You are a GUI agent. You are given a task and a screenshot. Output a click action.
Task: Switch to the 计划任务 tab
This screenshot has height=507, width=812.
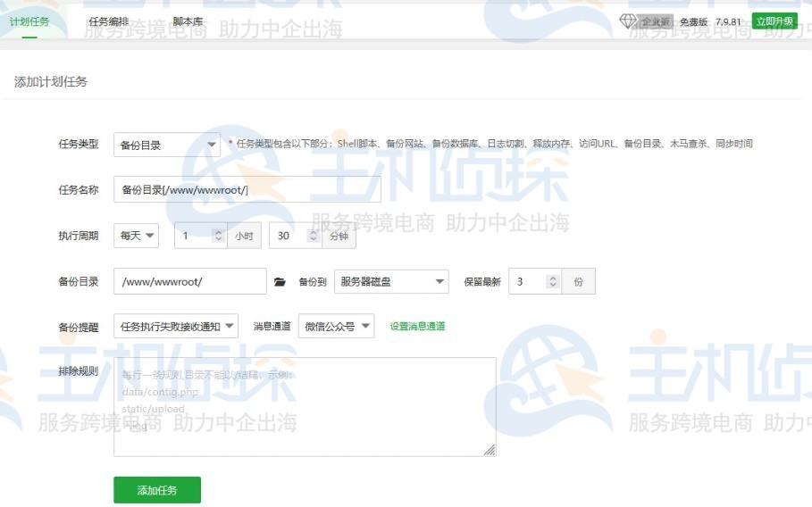[x=29, y=21]
